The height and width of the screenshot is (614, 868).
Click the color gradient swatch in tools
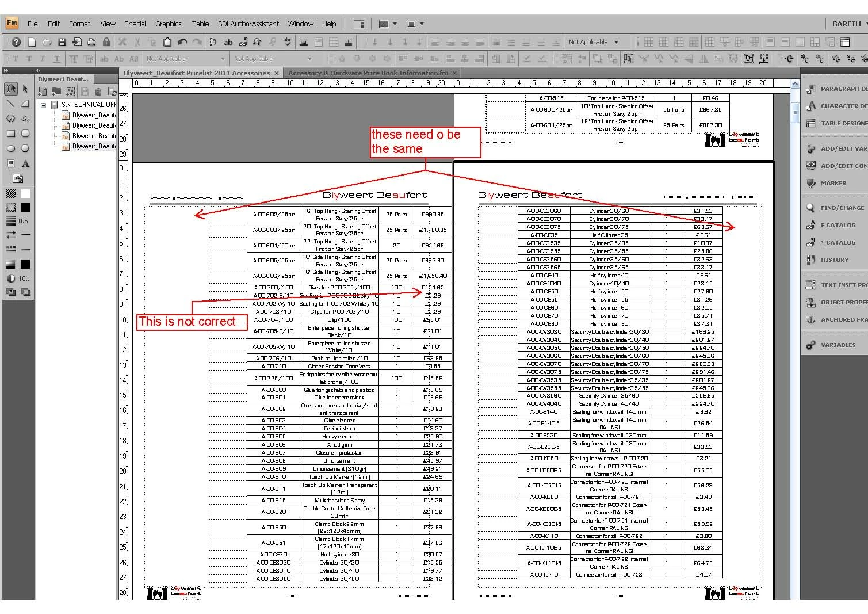click(11, 264)
